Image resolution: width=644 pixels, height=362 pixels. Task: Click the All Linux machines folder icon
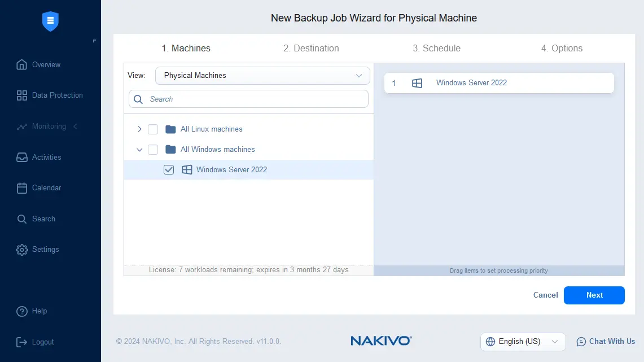click(170, 129)
